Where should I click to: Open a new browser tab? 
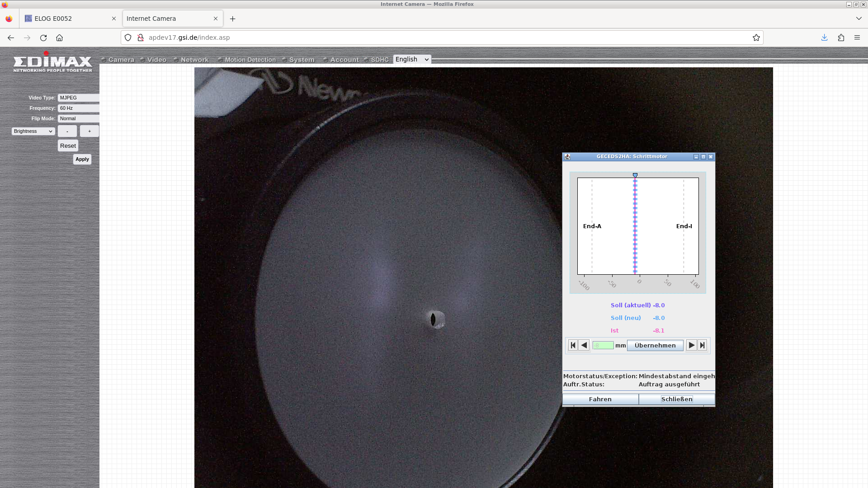point(232,19)
